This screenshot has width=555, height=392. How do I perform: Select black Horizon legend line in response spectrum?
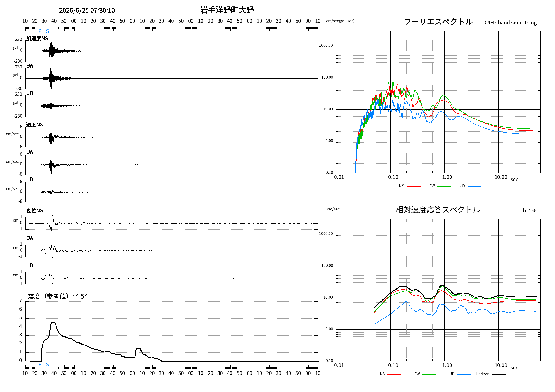[499, 374]
